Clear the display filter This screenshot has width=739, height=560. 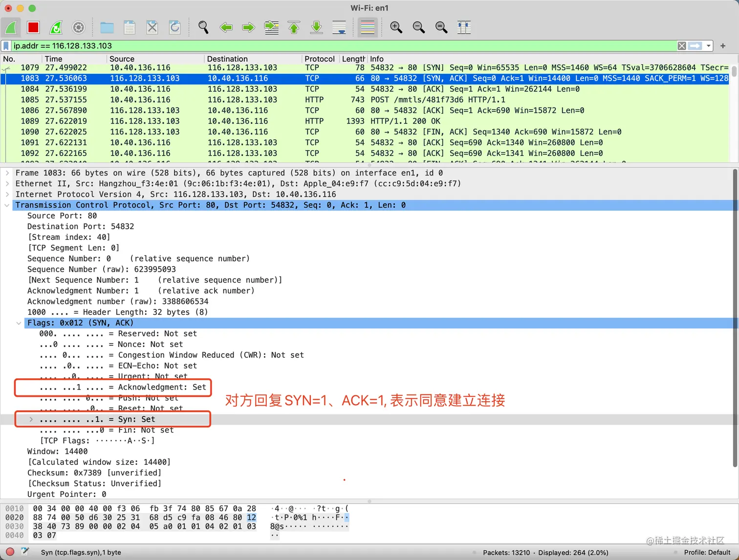point(682,46)
